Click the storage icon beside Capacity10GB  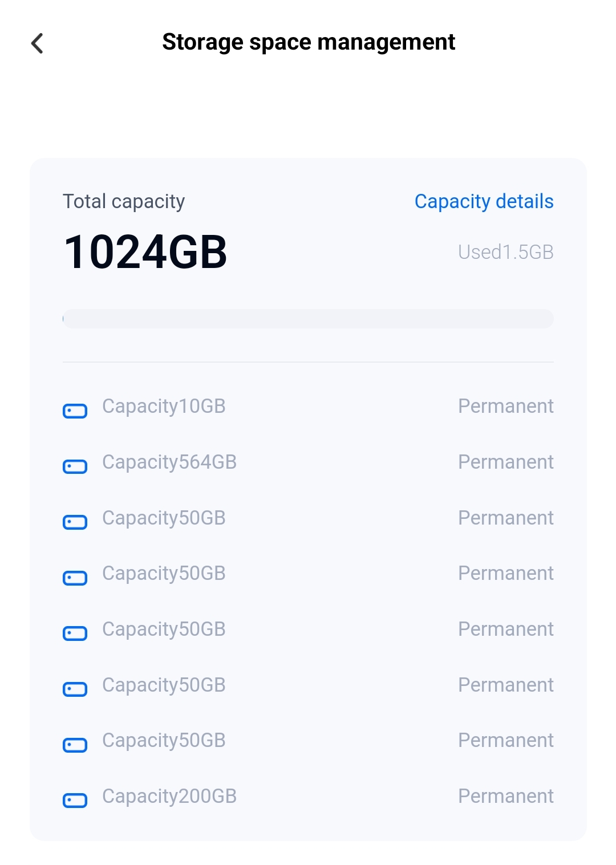tap(75, 411)
